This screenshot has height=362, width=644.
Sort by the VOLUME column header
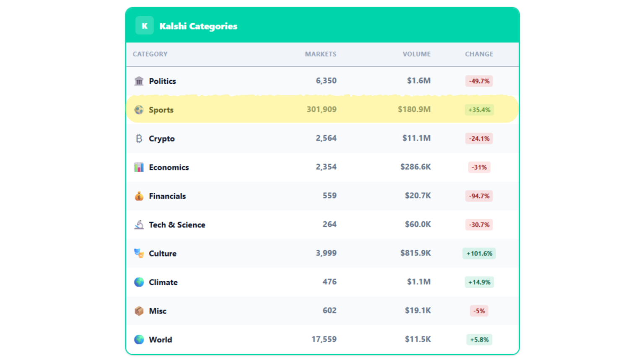[416, 54]
